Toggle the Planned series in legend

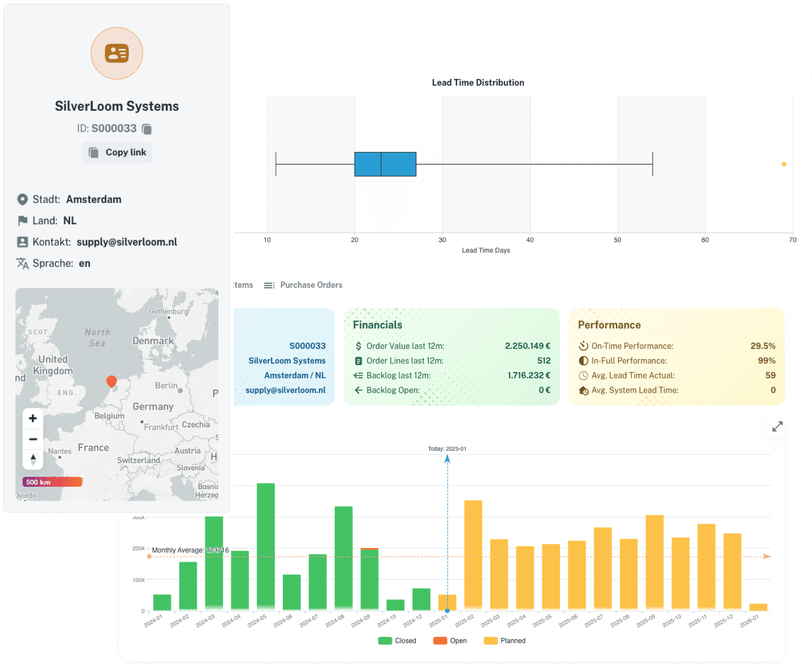pos(505,641)
